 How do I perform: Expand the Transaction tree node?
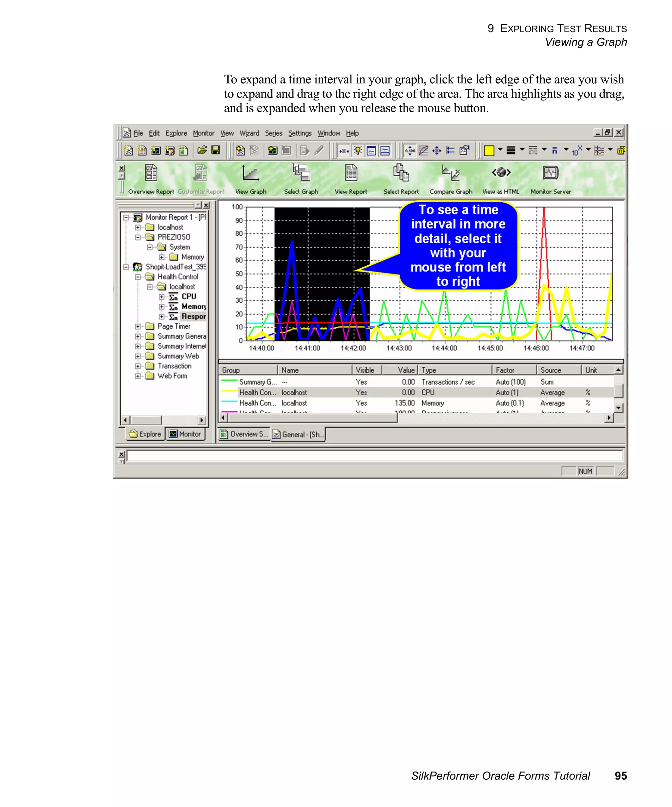tap(137, 366)
